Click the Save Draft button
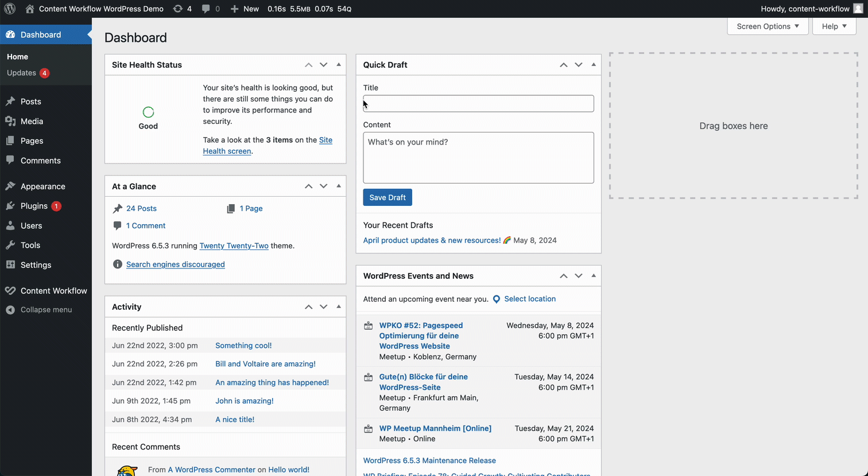Screen dimensions: 868x476 coord(387,197)
